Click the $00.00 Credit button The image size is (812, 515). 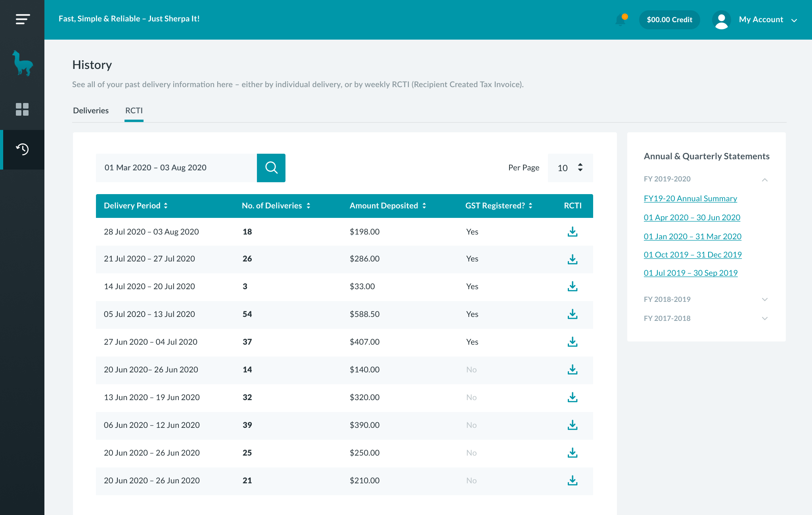(x=669, y=20)
